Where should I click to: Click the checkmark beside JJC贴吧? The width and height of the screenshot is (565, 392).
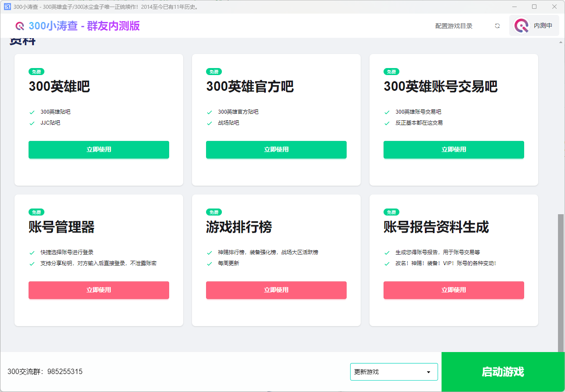32,123
